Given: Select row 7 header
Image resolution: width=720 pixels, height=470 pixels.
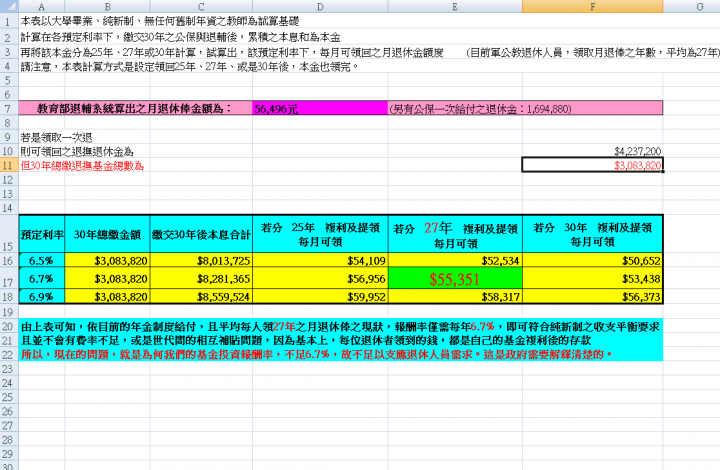Looking at the screenshot, I should [9, 109].
